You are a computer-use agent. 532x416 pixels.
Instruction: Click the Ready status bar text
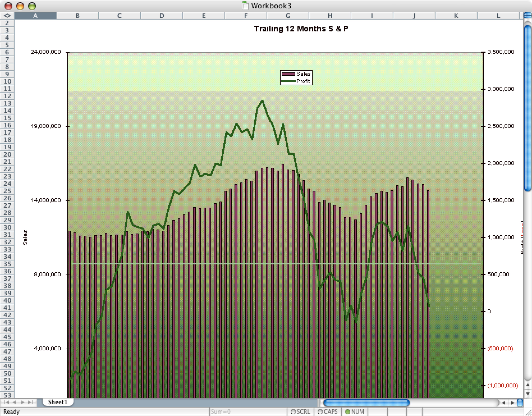click(11, 412)
